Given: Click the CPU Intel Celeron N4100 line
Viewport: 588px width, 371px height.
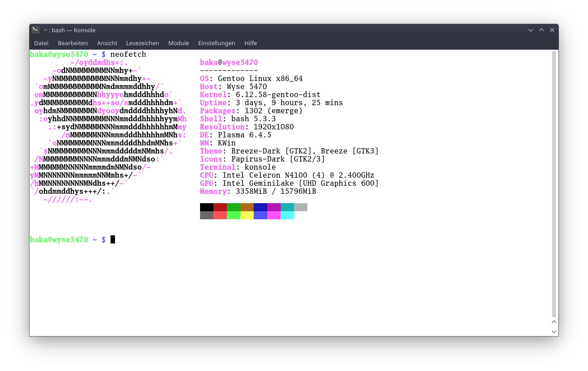Looking at the screenshot, I should pyautogui.click(x=287, y=175).
